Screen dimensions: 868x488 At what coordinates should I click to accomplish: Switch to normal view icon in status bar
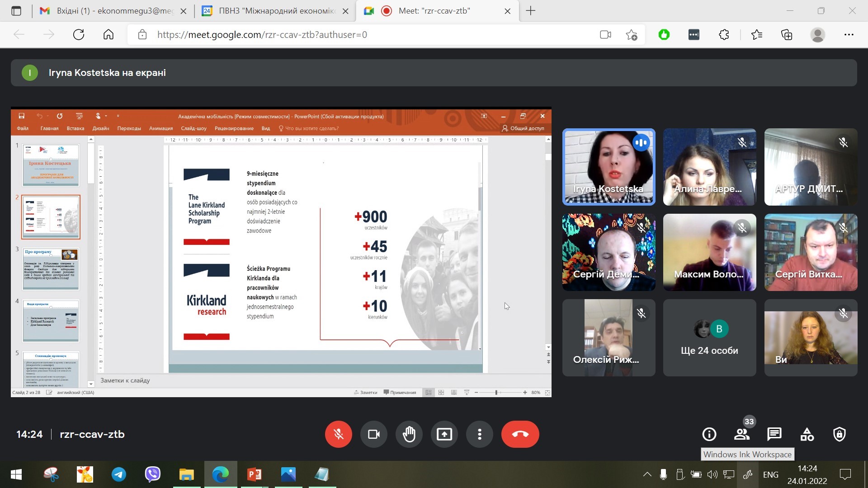[x=428, y=392]
